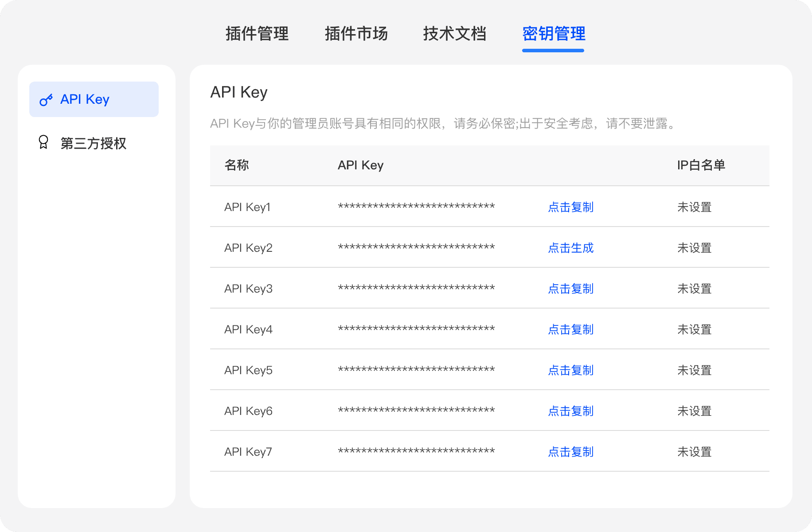Switch to the 插件市场 tab
The height and width of the screenshot is (532, 812).
pos(356,34)
